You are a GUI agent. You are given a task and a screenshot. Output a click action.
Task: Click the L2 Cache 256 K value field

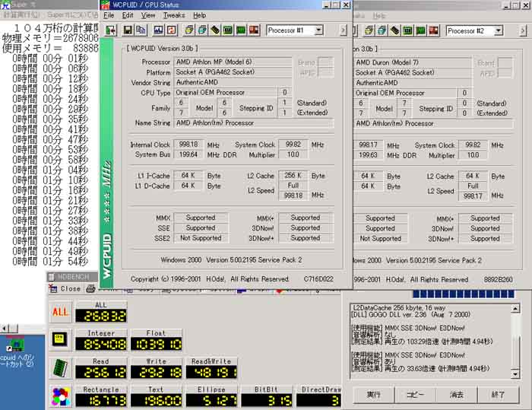pos(293,175)
